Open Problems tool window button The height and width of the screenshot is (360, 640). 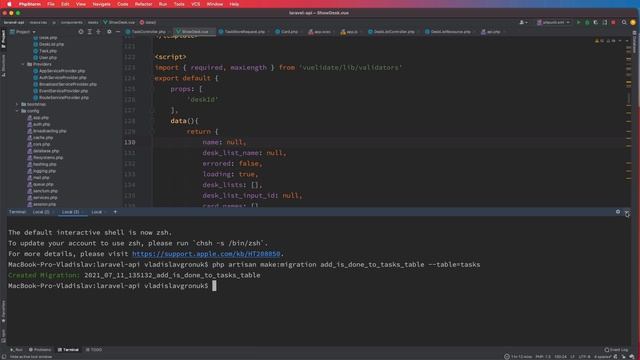40,350
